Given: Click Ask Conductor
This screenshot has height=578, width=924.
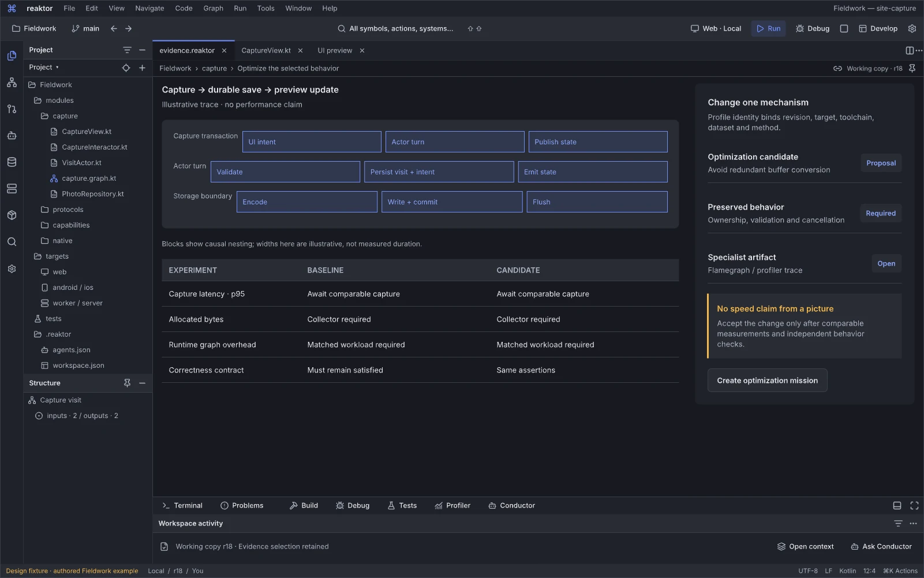Looking at the screenshot, I should pyautogui.click(x=881, y=547).
